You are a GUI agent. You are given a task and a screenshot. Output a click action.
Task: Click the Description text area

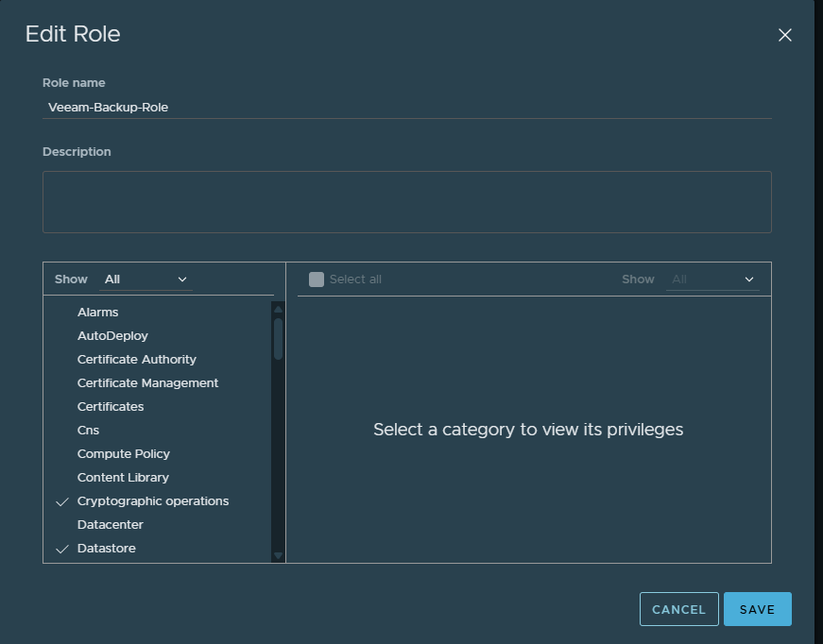pyautogui.click(x=406, y=201)
